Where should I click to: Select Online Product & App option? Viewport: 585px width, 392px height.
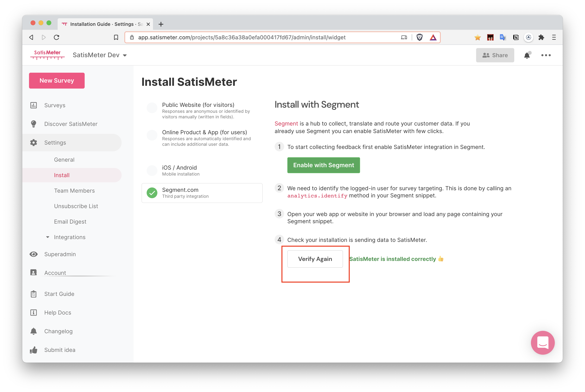coord(202,138)
